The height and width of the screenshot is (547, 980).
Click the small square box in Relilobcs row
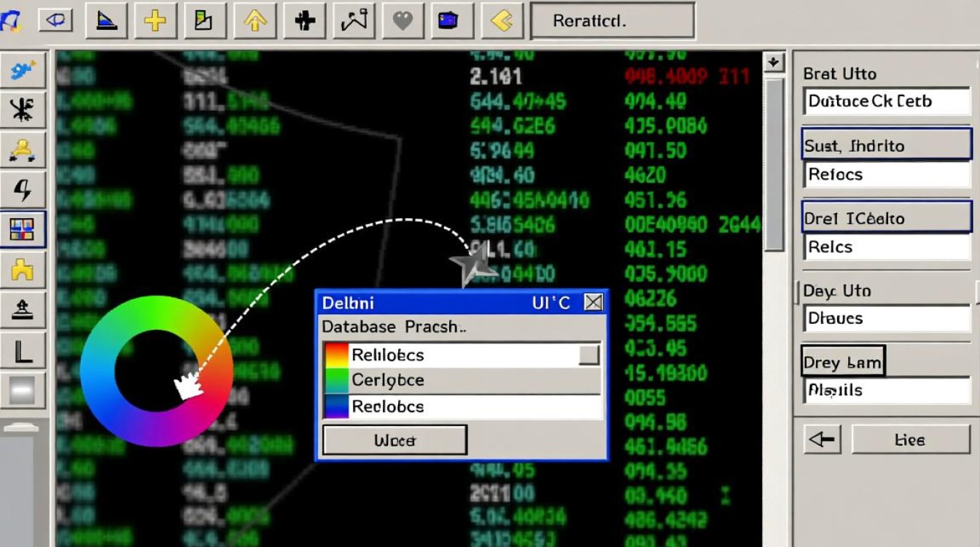click(x=588, y=355)
